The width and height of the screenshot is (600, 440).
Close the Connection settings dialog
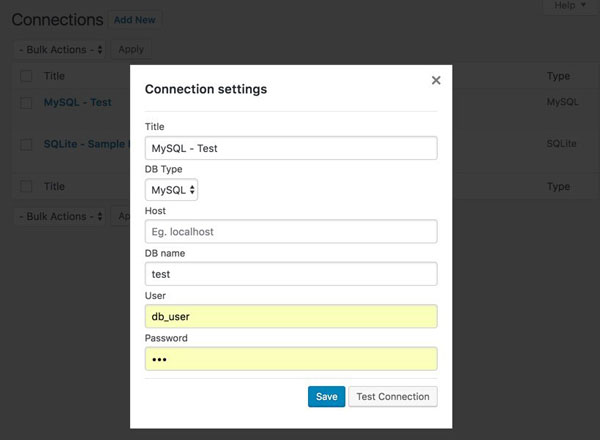(436, 80)
